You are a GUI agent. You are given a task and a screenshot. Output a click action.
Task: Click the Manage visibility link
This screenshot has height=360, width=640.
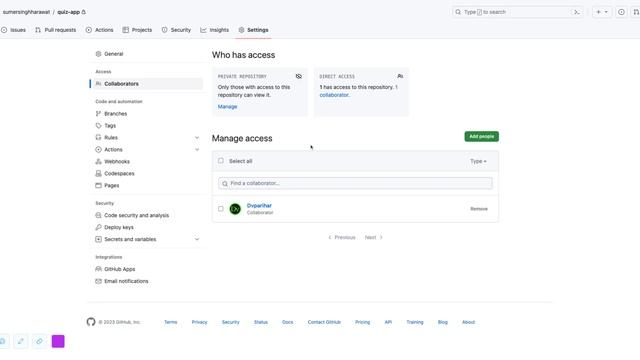[x=227, y=107]
